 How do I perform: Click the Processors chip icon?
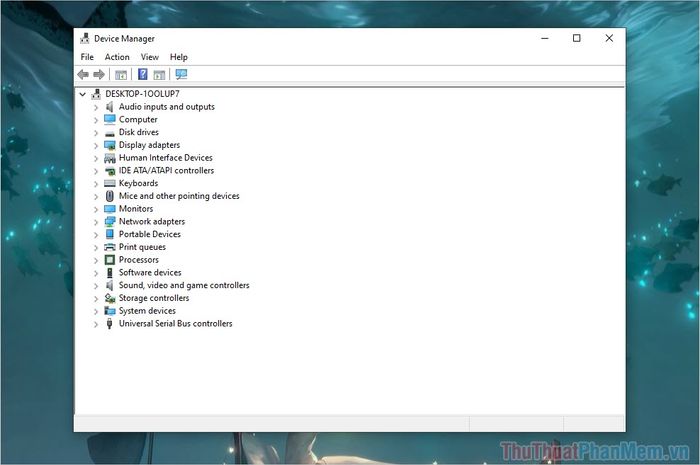[x=109, y=260]
